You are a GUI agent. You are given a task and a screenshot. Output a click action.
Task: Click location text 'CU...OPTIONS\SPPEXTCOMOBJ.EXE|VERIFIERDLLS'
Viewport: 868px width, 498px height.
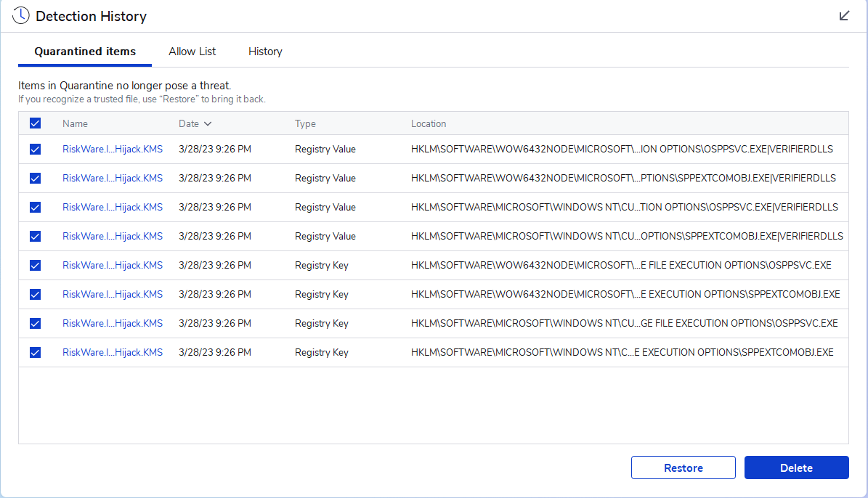click(627, 236)
